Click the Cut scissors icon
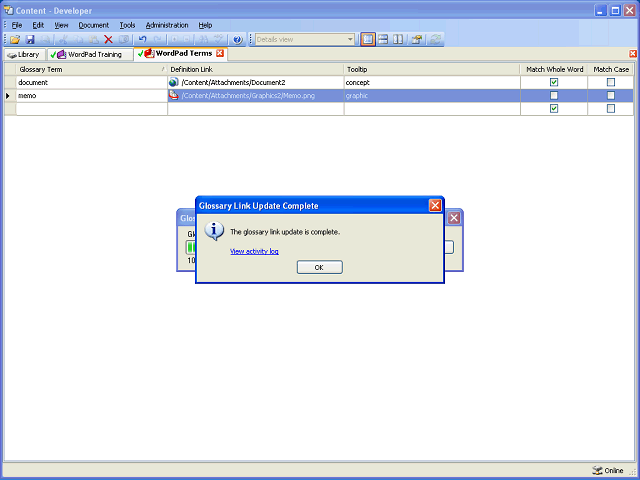This screenshot has height=480, width=640. point(63,40)
